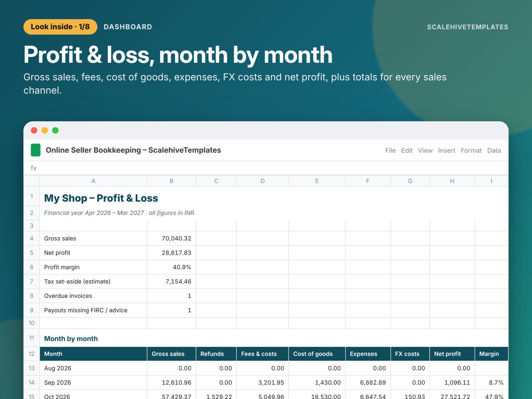532x399 pixels.
Task: Click the fx formula bar
Action: (x=266, y=168)
